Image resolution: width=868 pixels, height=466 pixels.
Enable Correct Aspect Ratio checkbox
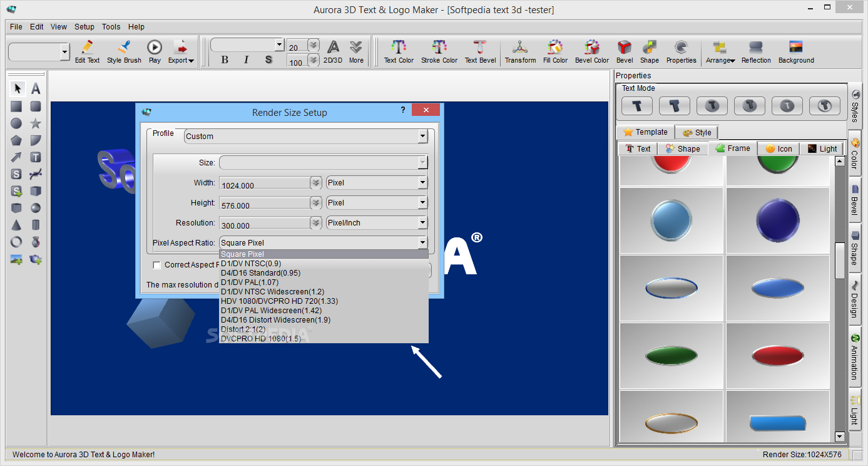coord(157,265)
